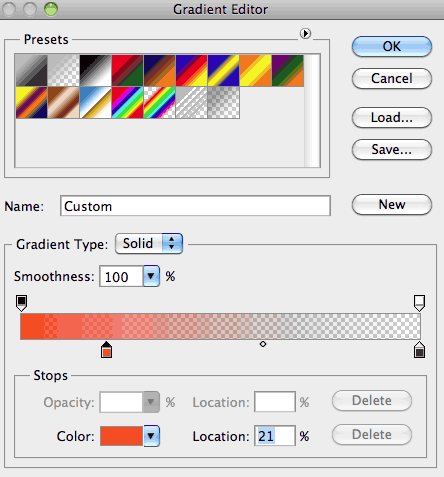Click the Name field containing Custom
Screen dimensions: 444x477
(x=195, y=206)
